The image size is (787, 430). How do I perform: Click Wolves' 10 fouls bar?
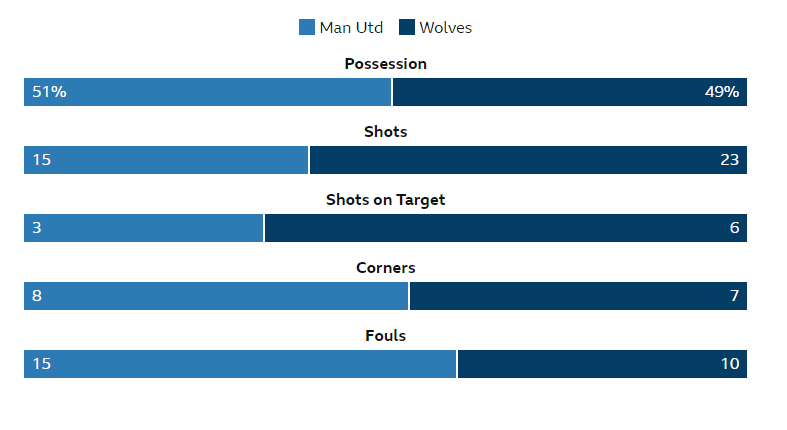point(602,364)
